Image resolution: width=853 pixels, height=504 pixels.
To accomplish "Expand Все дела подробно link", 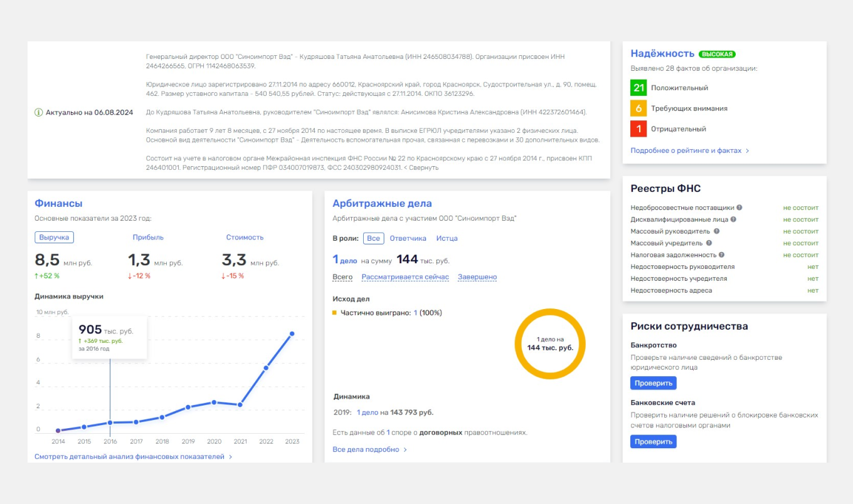I will point(369,449).
